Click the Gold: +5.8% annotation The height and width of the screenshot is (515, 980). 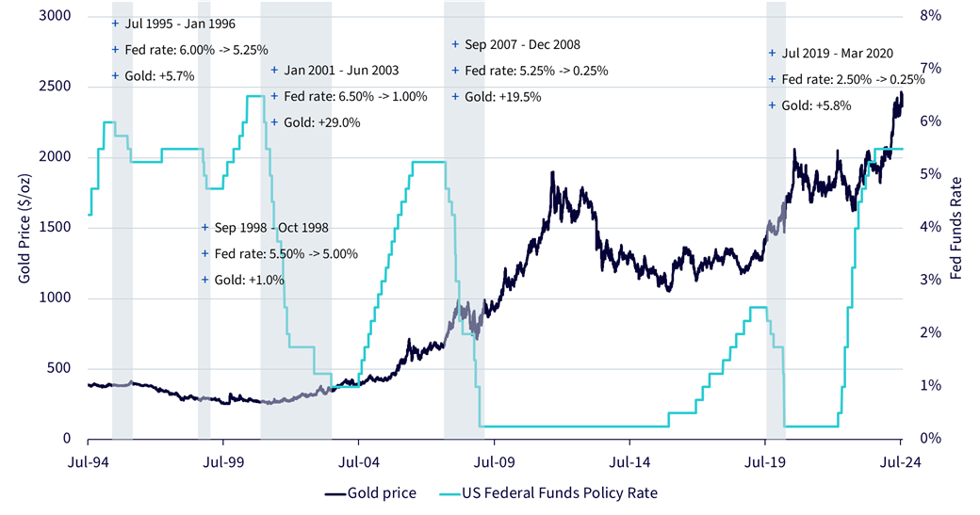tap(816, 105)
